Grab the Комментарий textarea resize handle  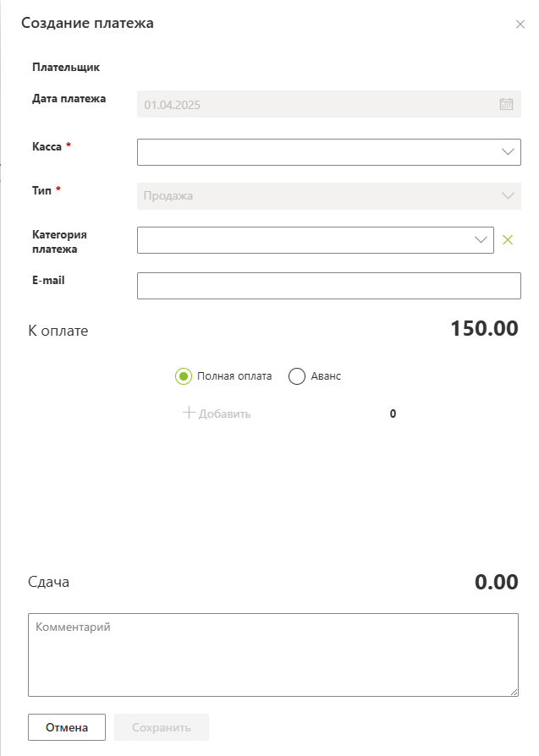tap(513, 692)
